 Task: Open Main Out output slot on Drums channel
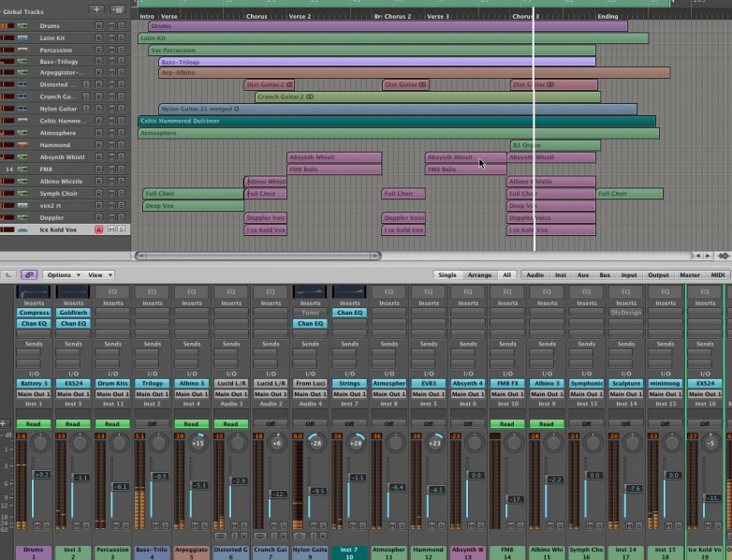pyautogui.click(x=34, y=393)
